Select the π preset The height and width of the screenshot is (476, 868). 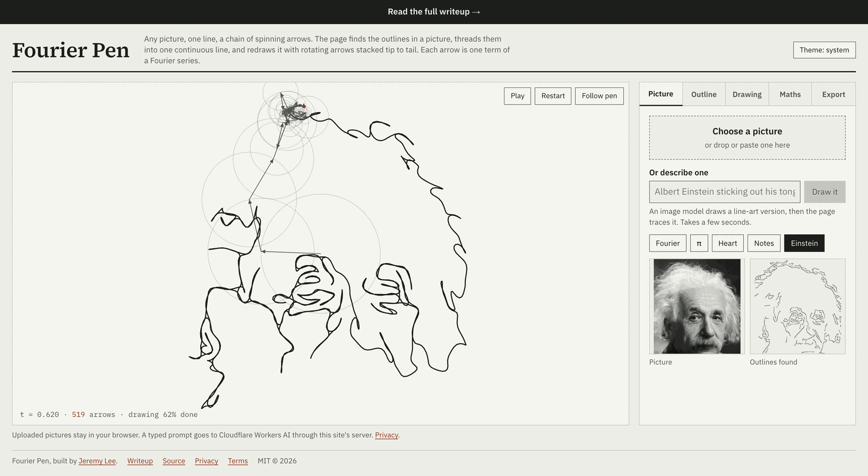pyautogui.click(x=699, y=243)
